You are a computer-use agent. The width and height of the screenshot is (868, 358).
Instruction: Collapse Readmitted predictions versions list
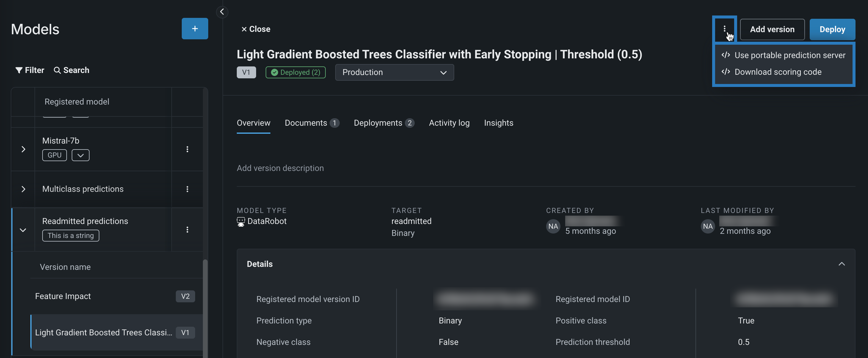click(x=23, y=230)
